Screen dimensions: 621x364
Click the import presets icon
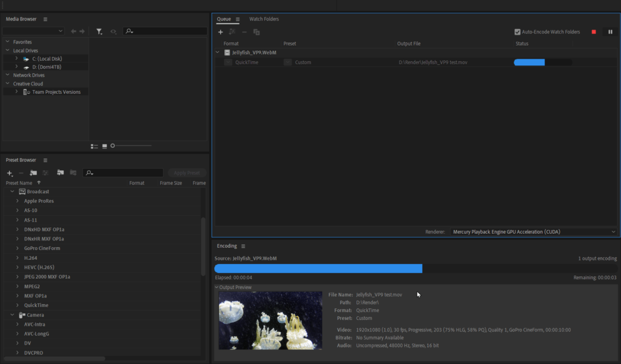point(60,173)
